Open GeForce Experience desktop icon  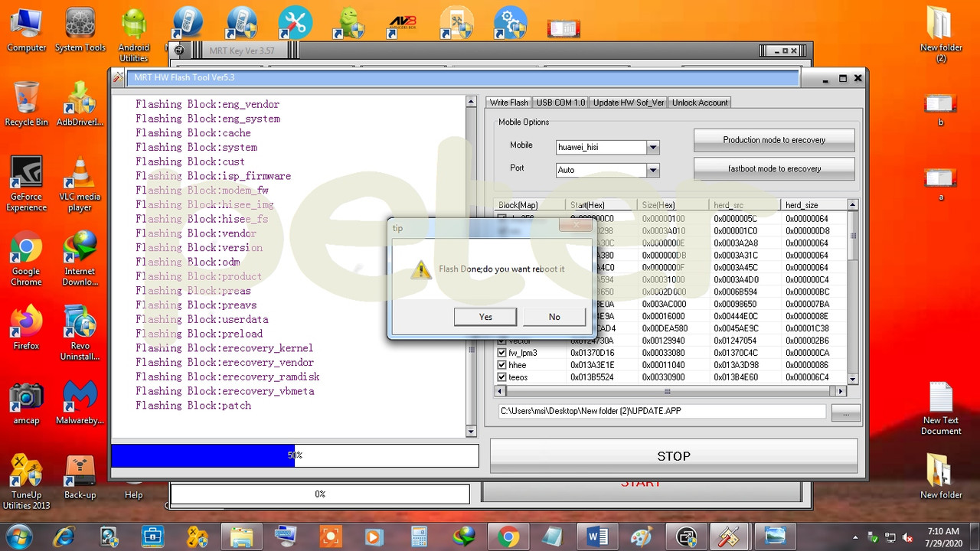pyautogui.click(x=26, y=184)
